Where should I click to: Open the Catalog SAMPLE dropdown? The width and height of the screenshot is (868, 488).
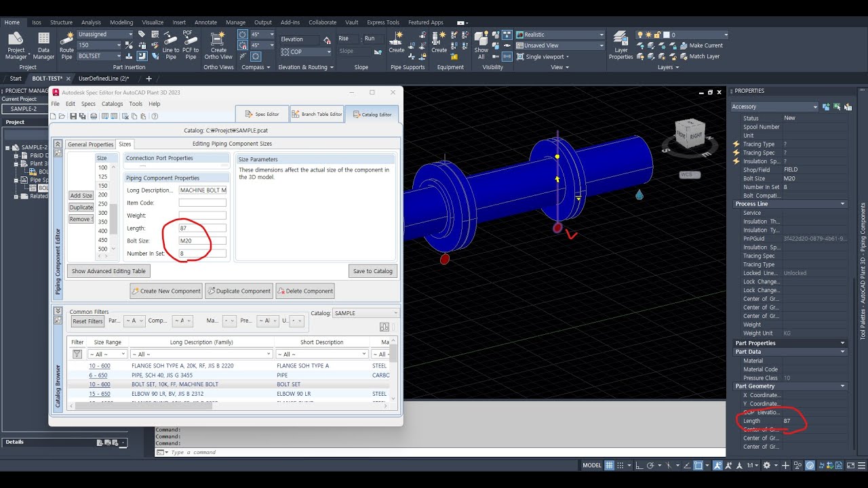point(366,313)
